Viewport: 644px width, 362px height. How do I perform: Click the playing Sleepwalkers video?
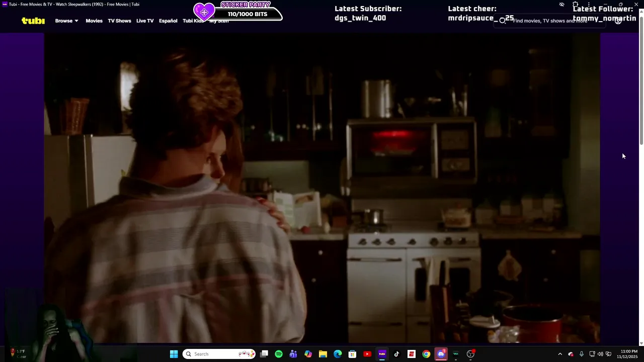(322, 188)
